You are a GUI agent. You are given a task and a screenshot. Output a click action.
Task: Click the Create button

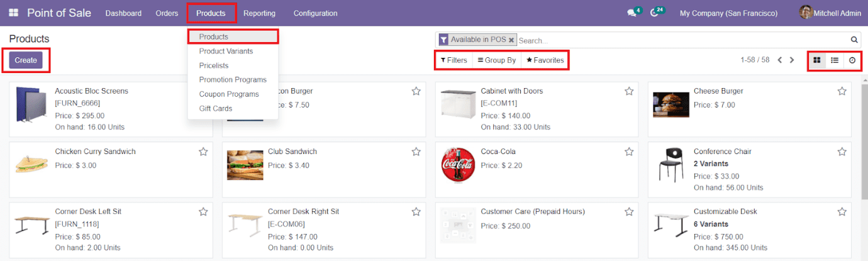pyautogui.click(x=26, y=60)
